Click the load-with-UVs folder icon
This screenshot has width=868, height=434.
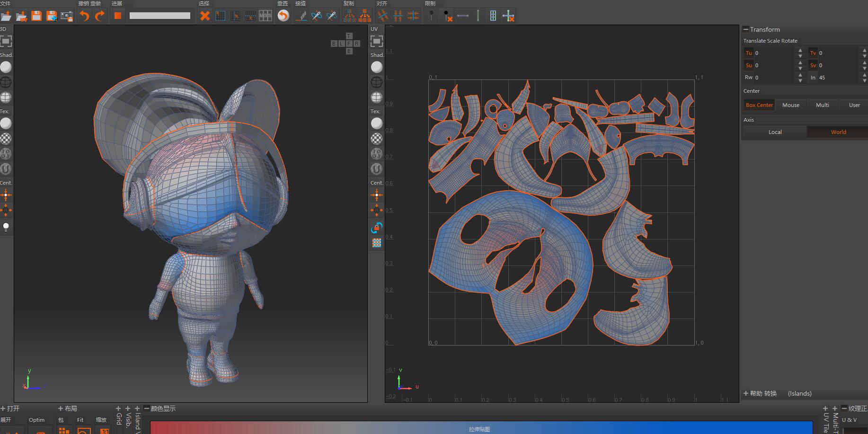pyautogui.click(x=21, y=16)
